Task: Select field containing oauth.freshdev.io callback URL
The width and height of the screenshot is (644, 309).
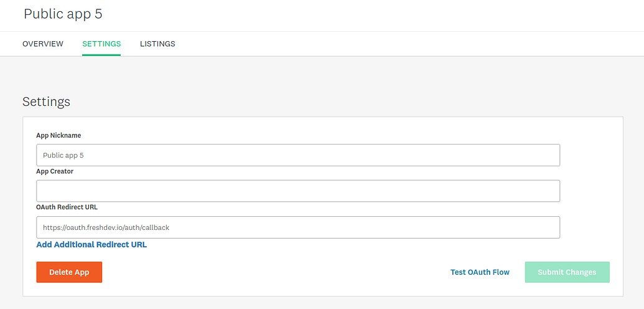Action: pyautogui.click(x=298, y=227)
